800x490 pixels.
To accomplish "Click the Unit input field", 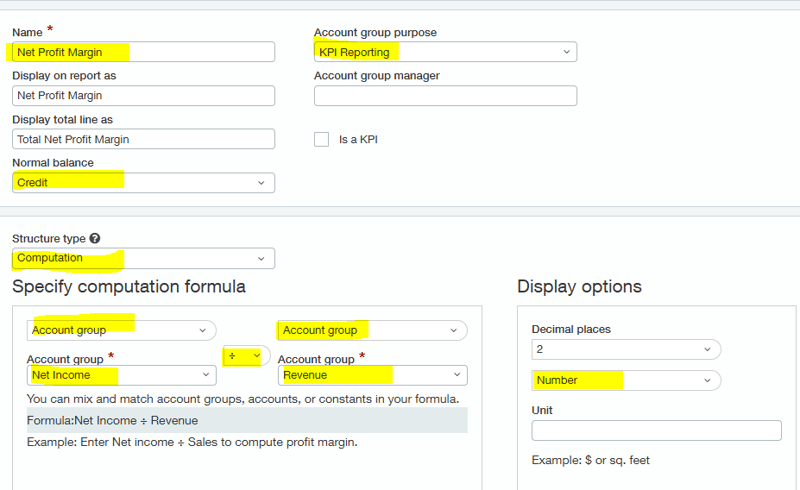I will point(656,431).
